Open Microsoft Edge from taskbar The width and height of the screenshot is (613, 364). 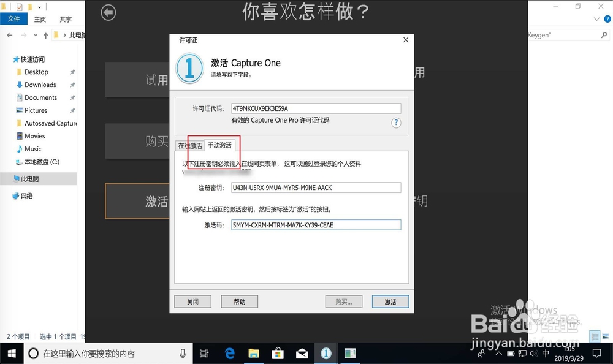[x=229, y=354]
